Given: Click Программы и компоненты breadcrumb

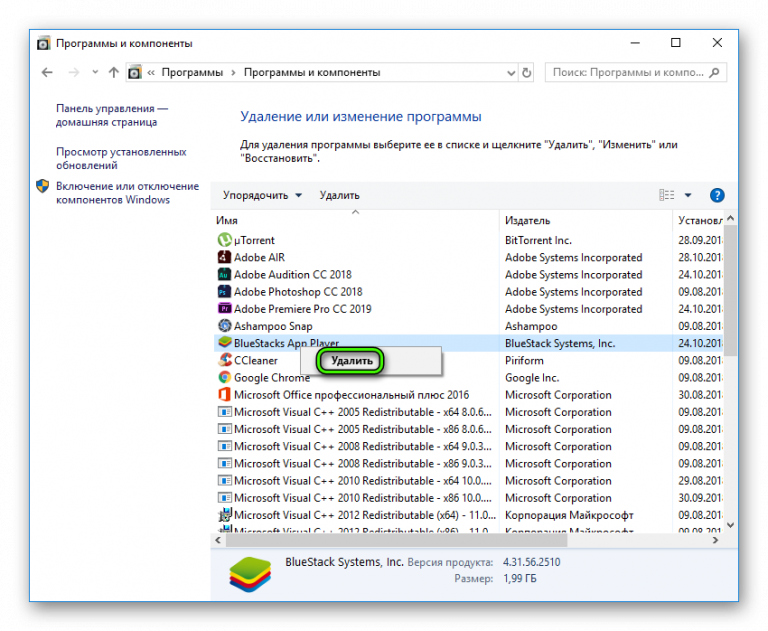Looking at the screenshot, I should click(x=312, y=73).
